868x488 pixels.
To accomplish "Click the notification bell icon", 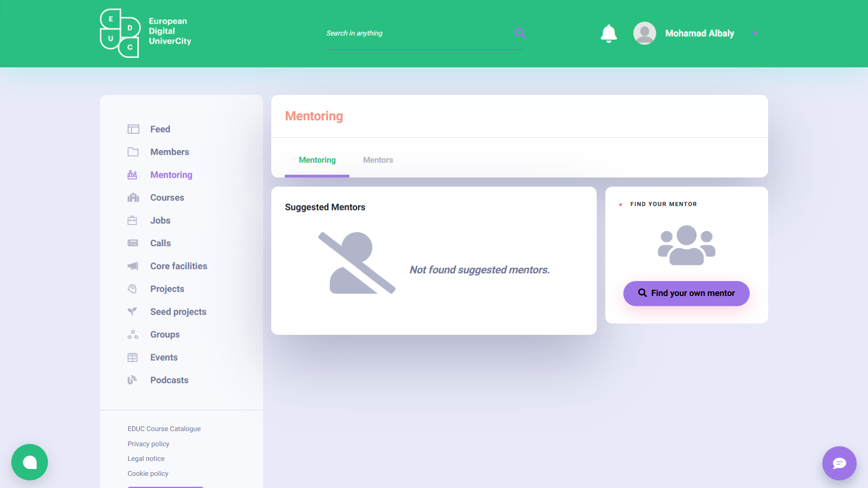I will (x=609, y=33).
